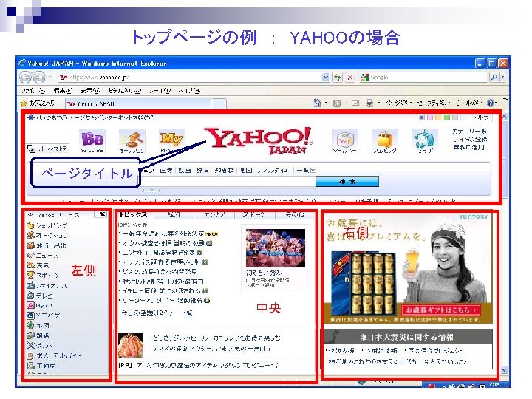
Task: Click the Home icon in IE command bar
Action: (317, 103)
